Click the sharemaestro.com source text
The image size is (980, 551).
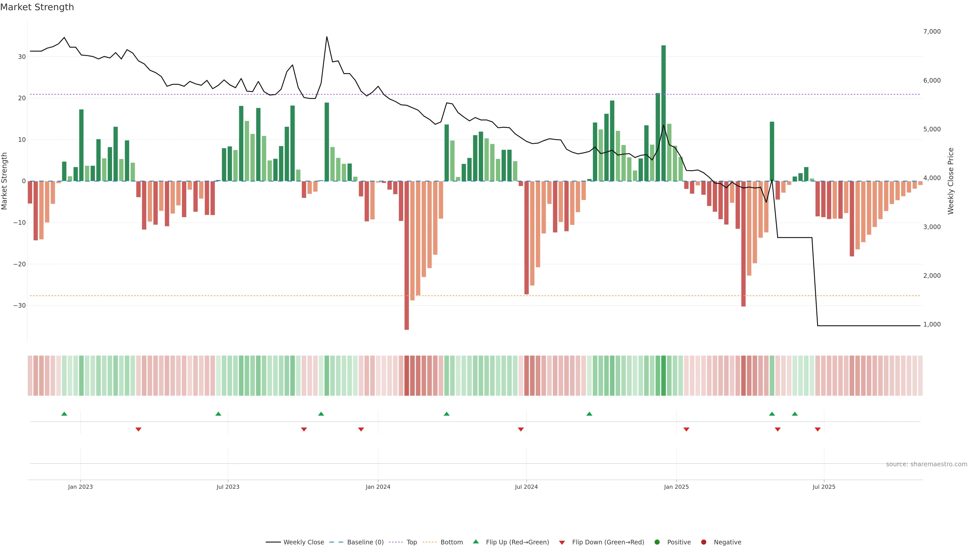(x=926, y=464)
